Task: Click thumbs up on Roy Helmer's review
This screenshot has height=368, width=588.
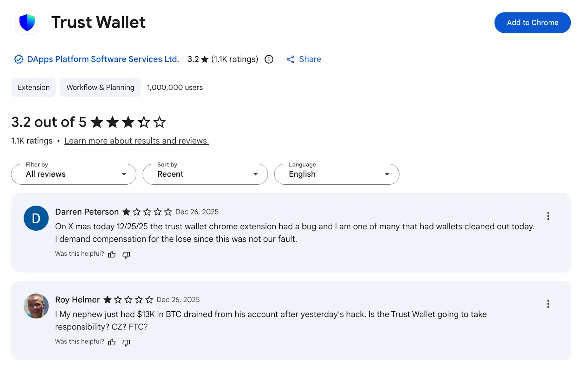Action: tap(112, 342)
